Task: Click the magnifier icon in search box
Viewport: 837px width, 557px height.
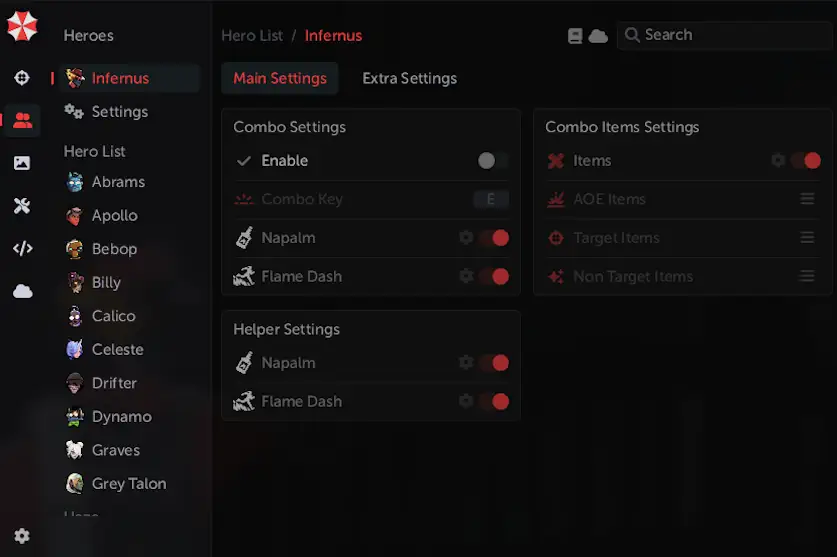Action: point(632,35)
